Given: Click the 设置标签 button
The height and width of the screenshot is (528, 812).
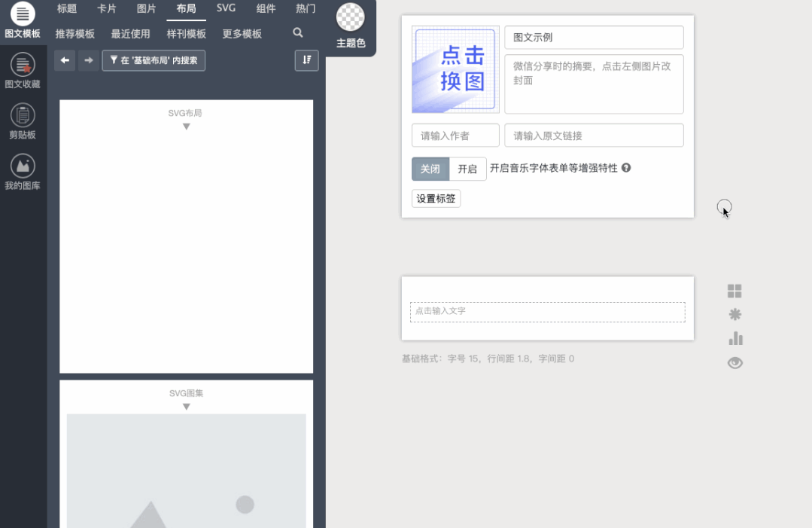Looking at the screenshot, I should pos(435,198).
